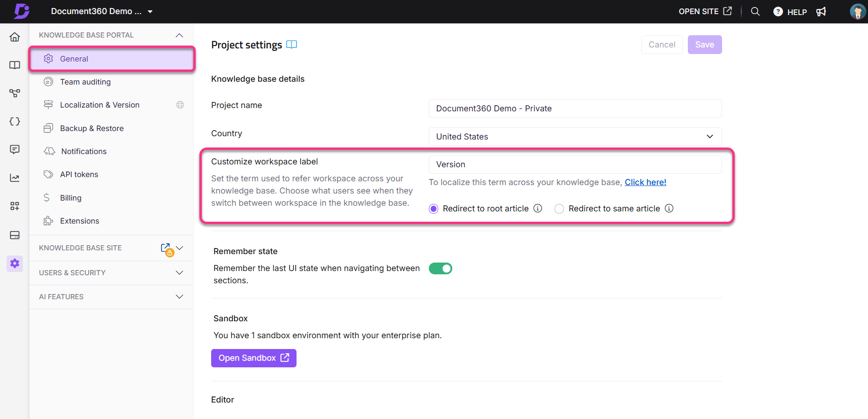Image resolution: width=868 pixels, height=419 pixels.
Task: Click the Extensions puzzle icon
Action: tap(48, 221)
